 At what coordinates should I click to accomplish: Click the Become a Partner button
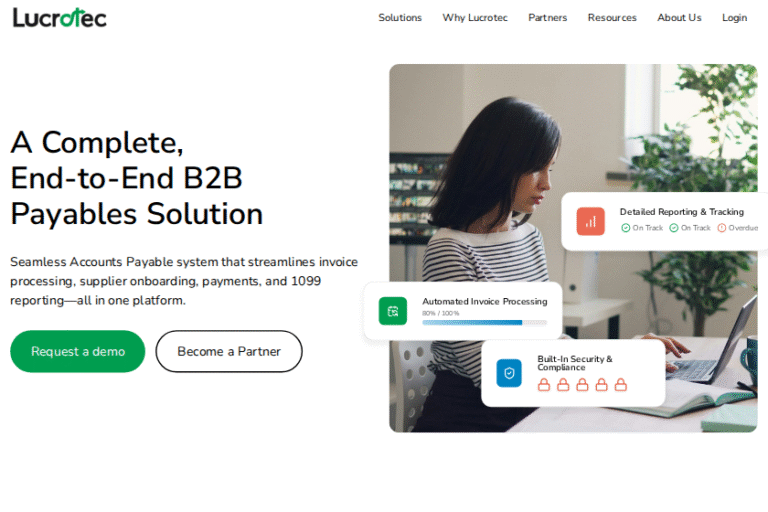click(x=229, y=351)
